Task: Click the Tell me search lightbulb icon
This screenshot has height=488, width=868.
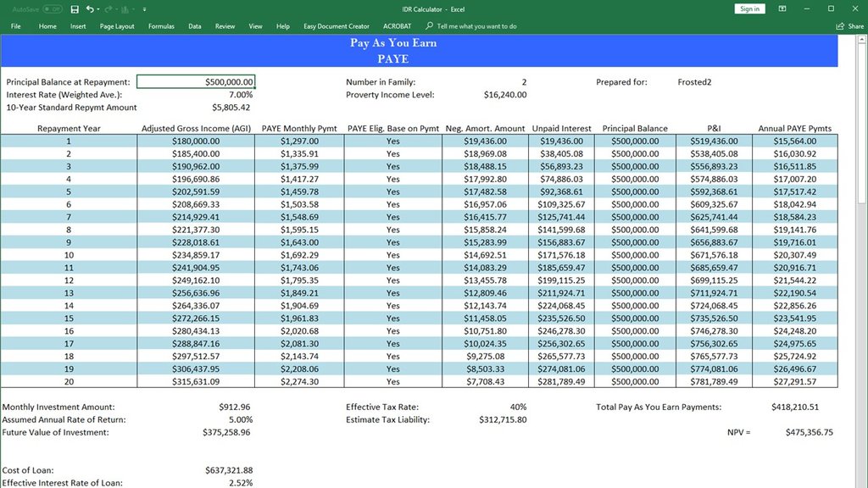Action: coord(430,26)
